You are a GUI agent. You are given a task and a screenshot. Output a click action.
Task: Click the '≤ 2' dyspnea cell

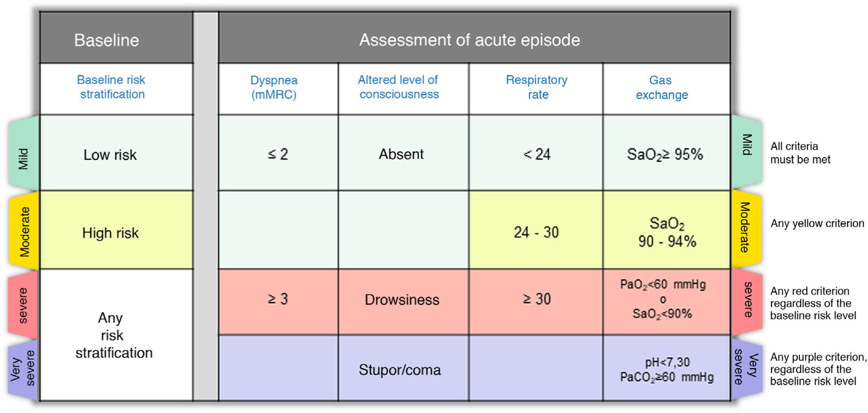click(278, 154)
